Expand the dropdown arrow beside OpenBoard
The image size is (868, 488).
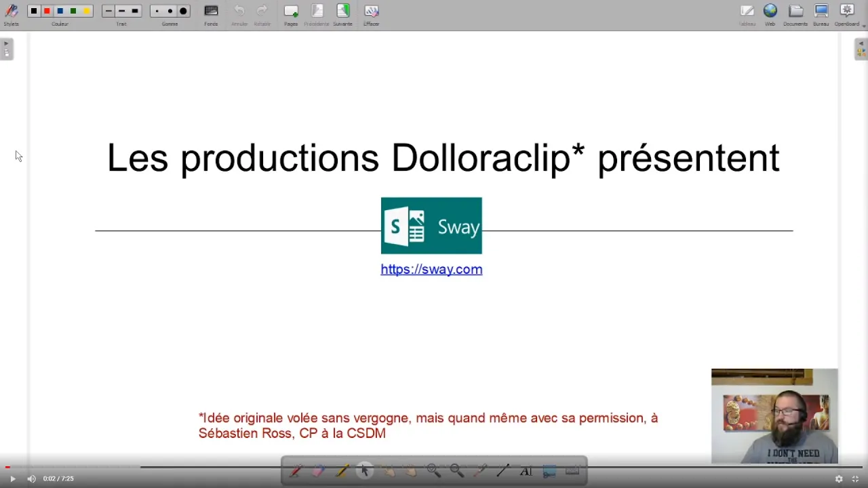tap(864, 24)
